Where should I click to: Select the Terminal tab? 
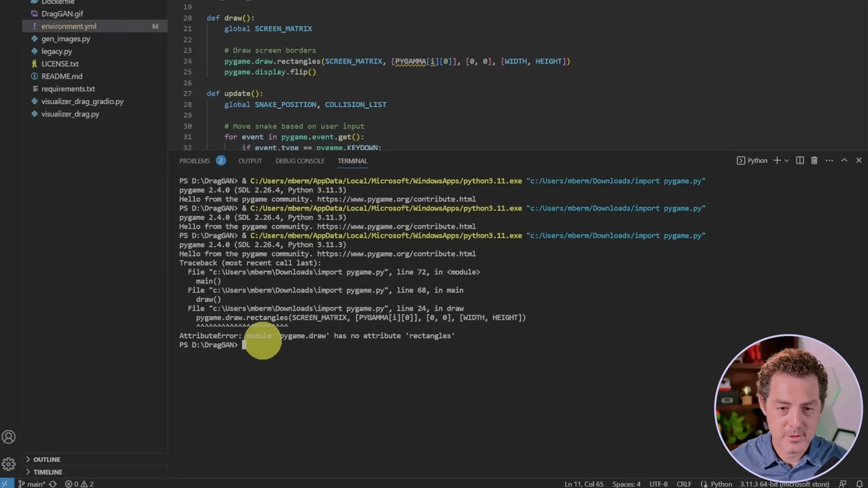tap(353, 161)
